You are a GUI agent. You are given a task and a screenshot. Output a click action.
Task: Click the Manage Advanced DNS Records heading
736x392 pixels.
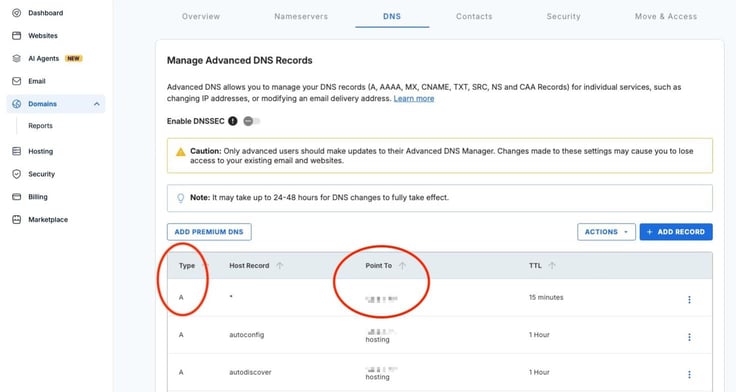tap(240, 61)
